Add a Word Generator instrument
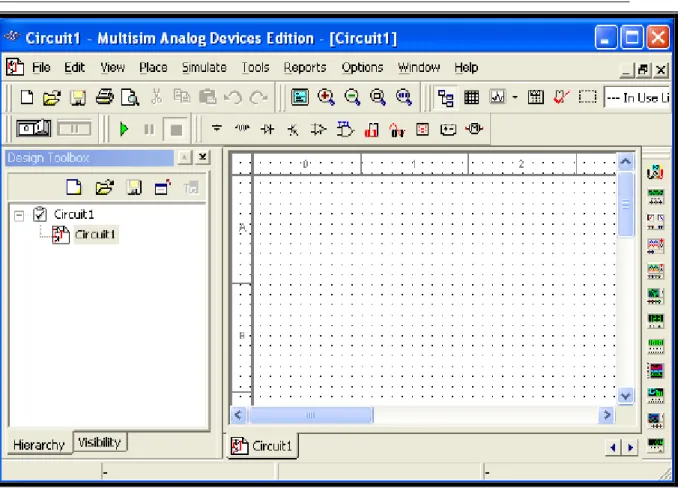678x488 pixels. point(656,345)
